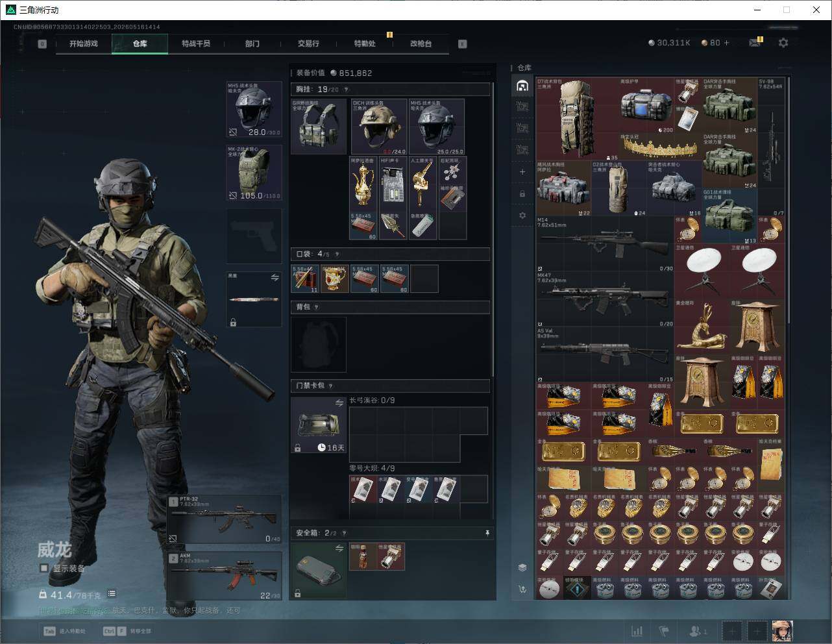Click the Tab 进入特勤处 shortcut
This screenshot has height=644, width=832.
tap(64, 631)
